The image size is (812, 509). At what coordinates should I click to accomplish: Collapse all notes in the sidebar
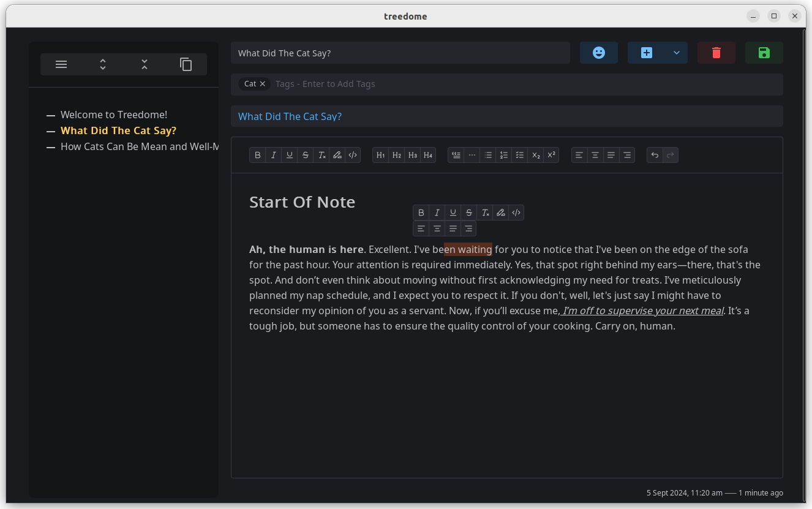click(144, 64)
